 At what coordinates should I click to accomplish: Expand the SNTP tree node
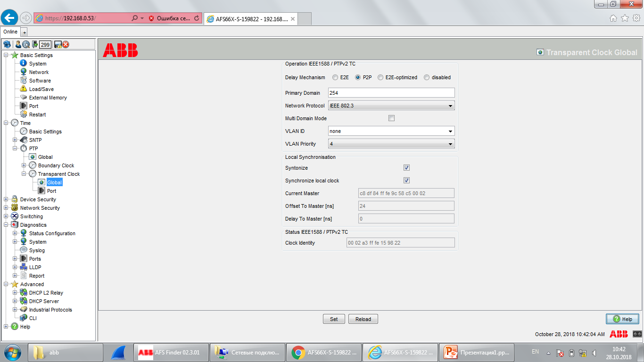point(15,140)
